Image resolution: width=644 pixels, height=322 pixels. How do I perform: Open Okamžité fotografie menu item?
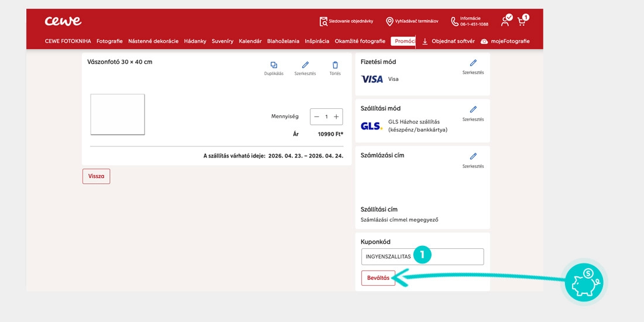[360, 41]
